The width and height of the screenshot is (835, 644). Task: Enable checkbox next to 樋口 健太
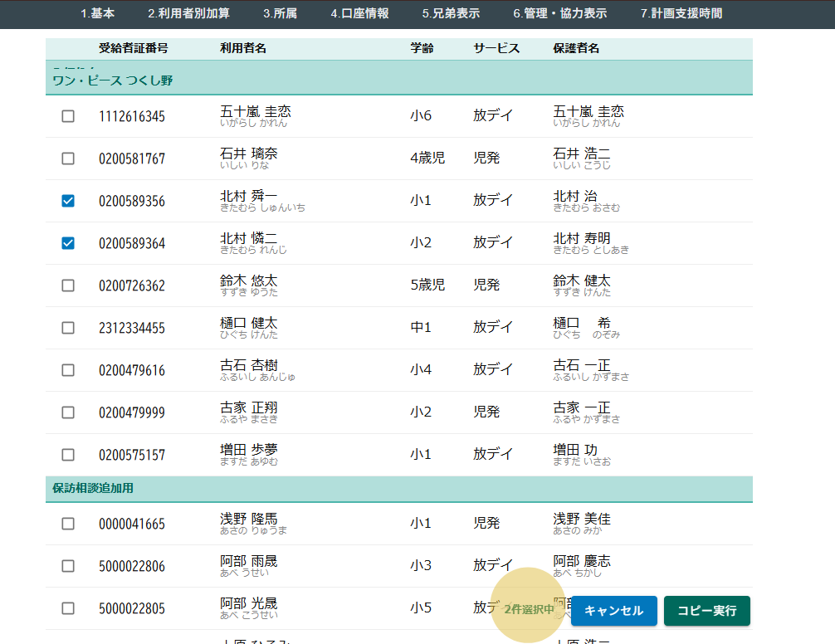click(x=68, y=328)
